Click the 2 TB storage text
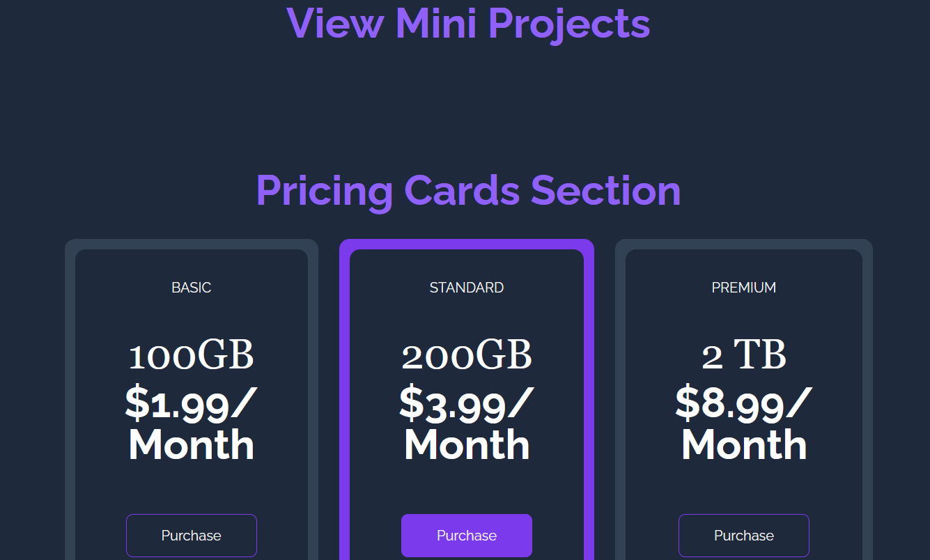 (x=744, y=356)
